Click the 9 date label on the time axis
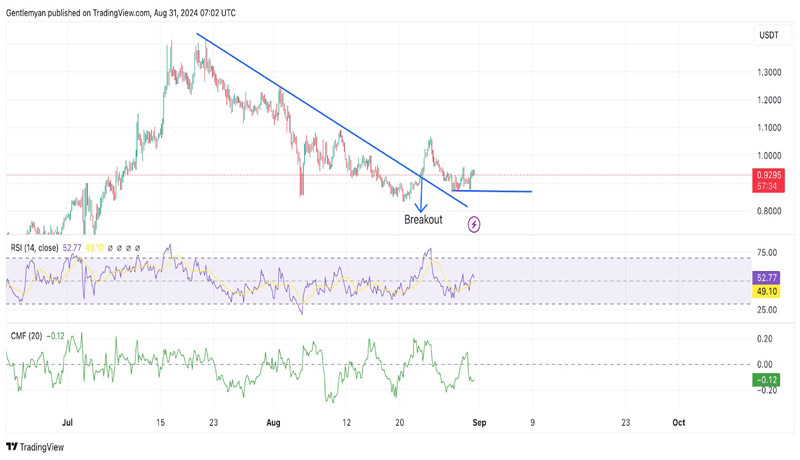This screenshot has width=800, height=460. point(532,423)
